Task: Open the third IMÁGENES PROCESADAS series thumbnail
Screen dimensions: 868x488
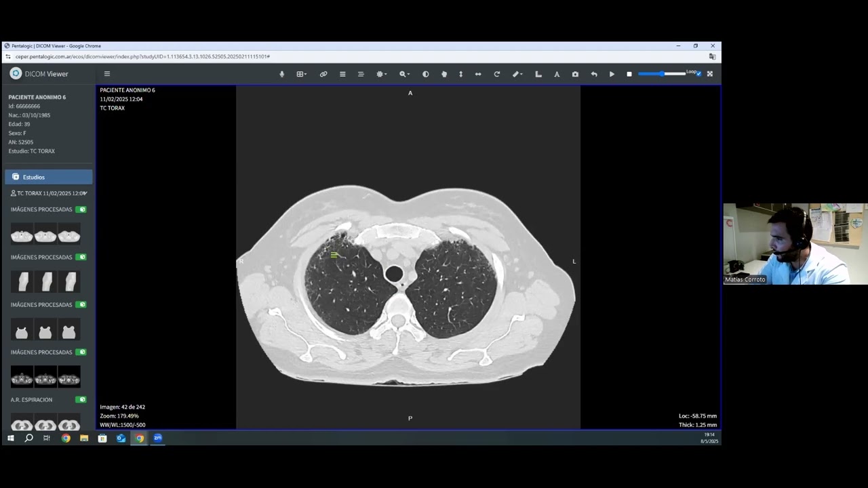Action: tap(45, 330)
